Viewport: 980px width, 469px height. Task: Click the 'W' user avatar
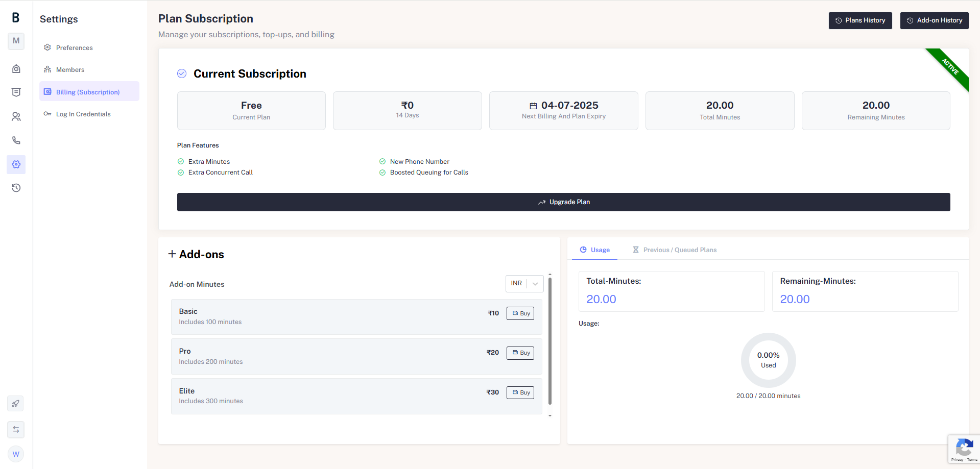pyautogui.click(x=16, y=454)
